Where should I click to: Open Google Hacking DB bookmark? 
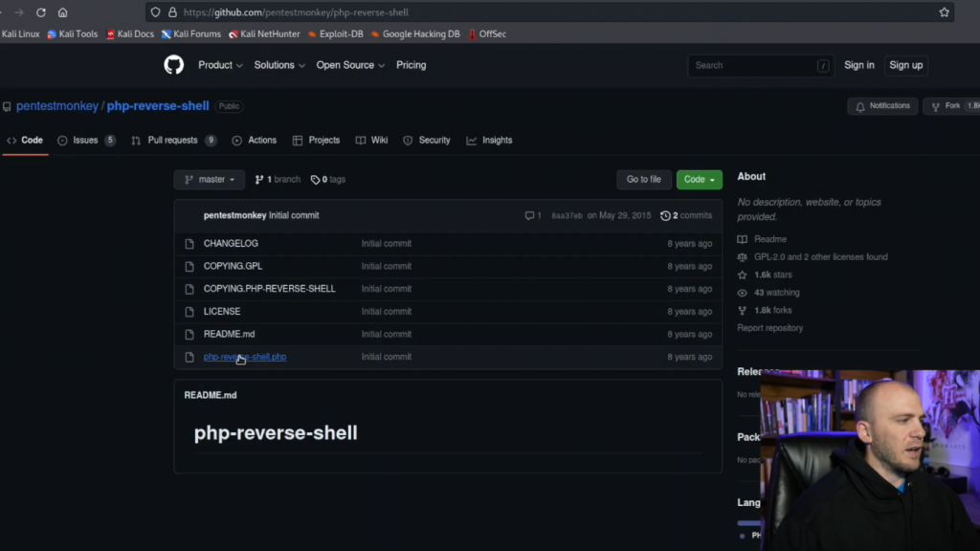415,33
